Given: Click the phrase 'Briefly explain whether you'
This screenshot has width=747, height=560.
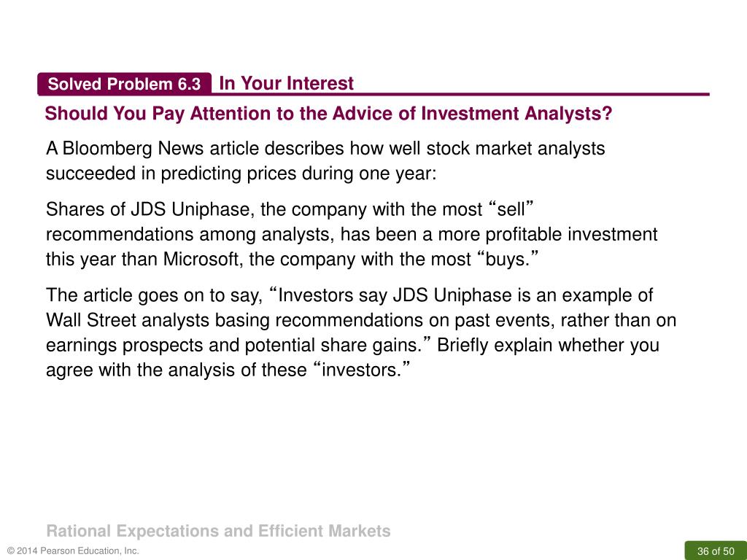Looking at the screenshot, I should tap(548, 345).
